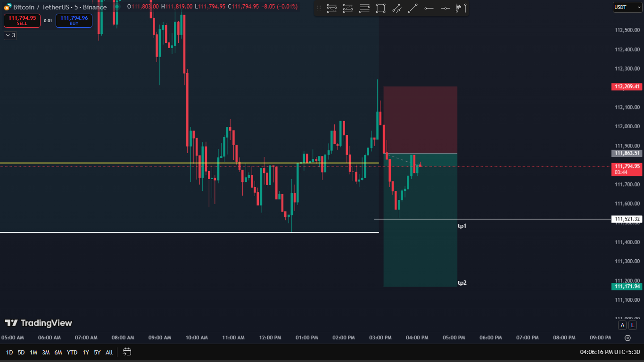Image resolution: width=644 pixels, height=362 pixels.
Task: Toggle auto scale with the A button
Action: [x=623, y=325]
